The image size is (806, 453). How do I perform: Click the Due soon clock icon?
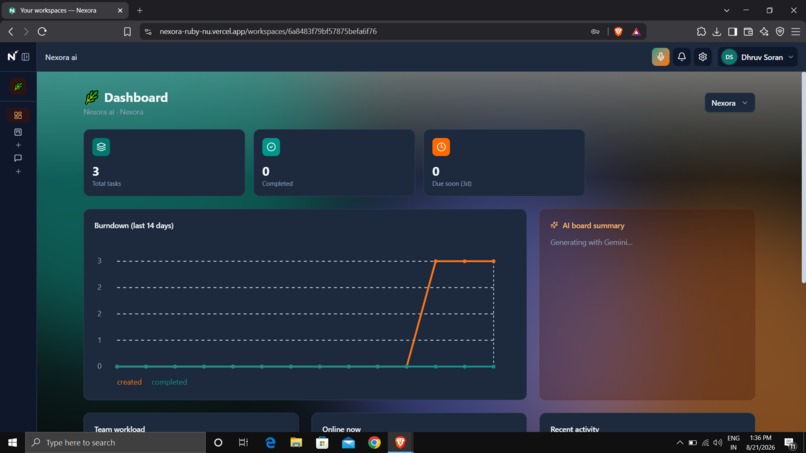click(441, 147)
